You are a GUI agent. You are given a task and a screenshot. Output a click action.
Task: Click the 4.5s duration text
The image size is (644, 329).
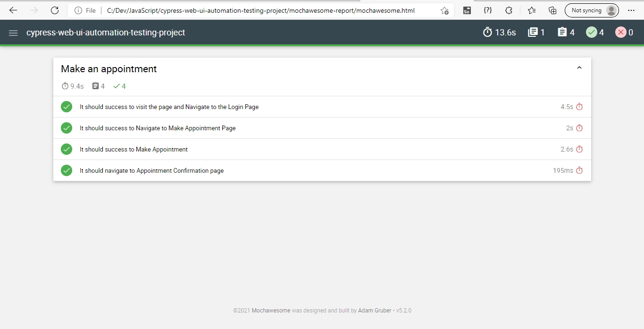[x=567, y=107]
